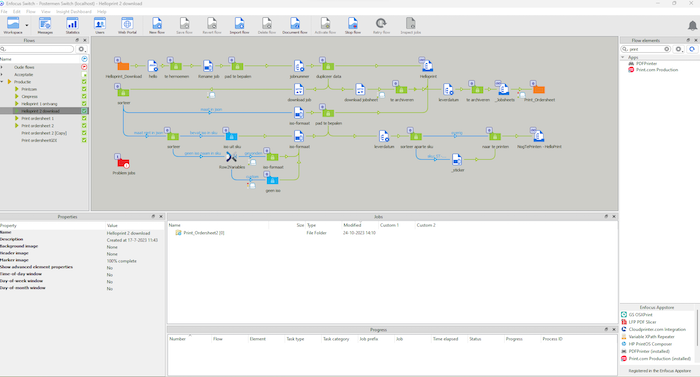This screenshot has width=700, height=377.
Task: Select the 'Rename job' flow element
Action: click(x=208, y=66)
